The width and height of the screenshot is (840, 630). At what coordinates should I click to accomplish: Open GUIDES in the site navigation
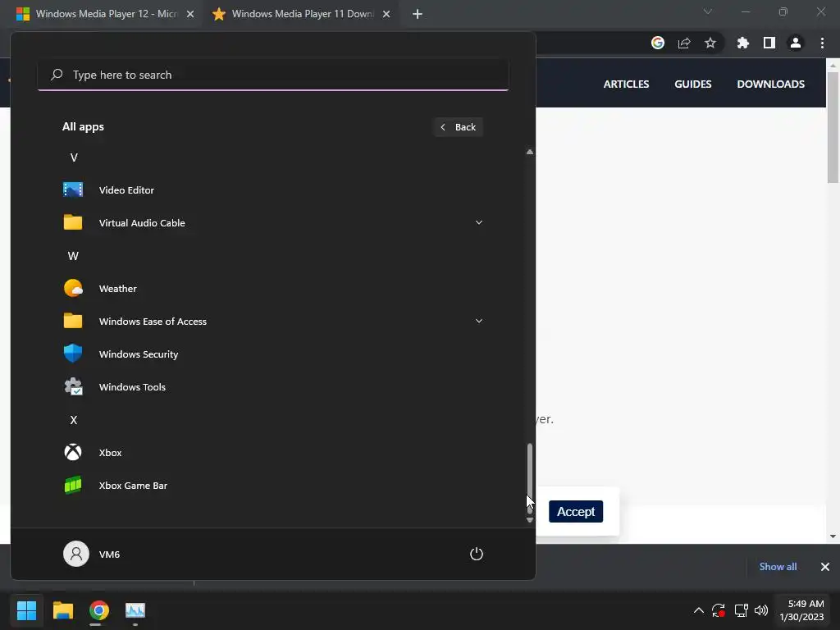[x=692, y=84]
